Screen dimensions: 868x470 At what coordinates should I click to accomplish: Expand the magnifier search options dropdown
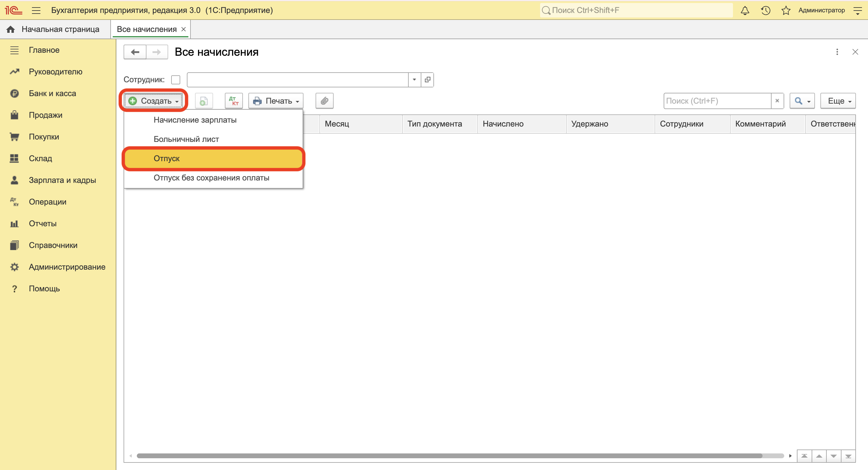[x=802, y=101]
